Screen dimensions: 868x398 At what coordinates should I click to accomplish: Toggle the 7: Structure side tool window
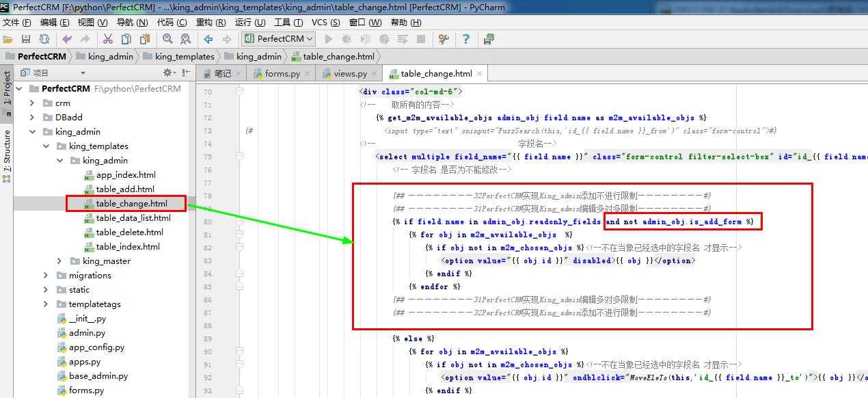coord(7,157)
